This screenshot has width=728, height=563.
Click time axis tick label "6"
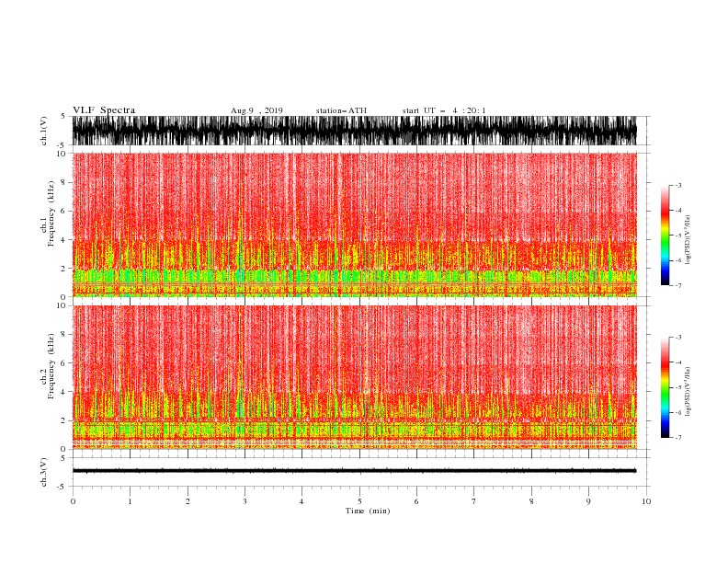[416, 501]
